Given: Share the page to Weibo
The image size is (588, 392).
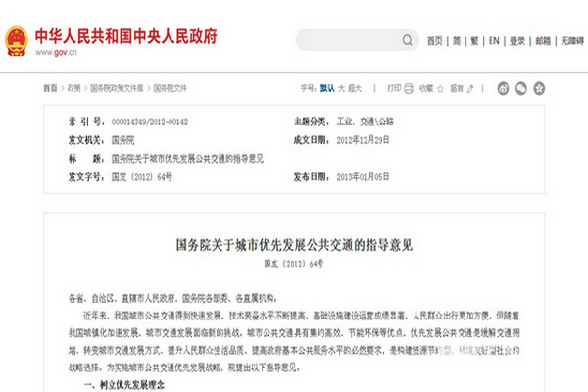Looking at the screenshot, I should click(505, 88).
